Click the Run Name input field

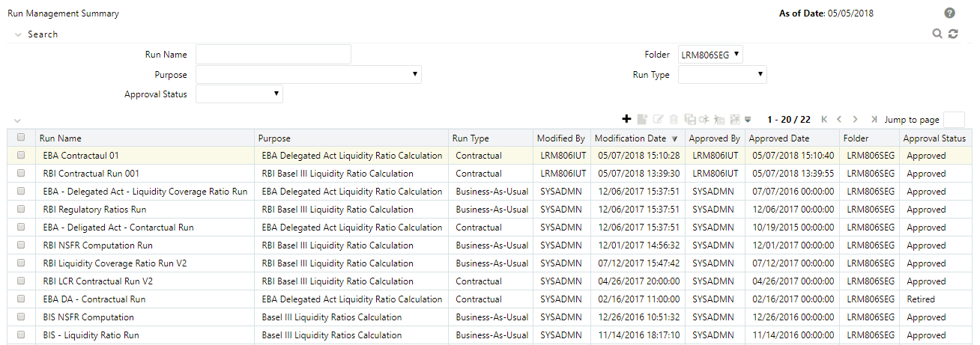coord(273,55)
